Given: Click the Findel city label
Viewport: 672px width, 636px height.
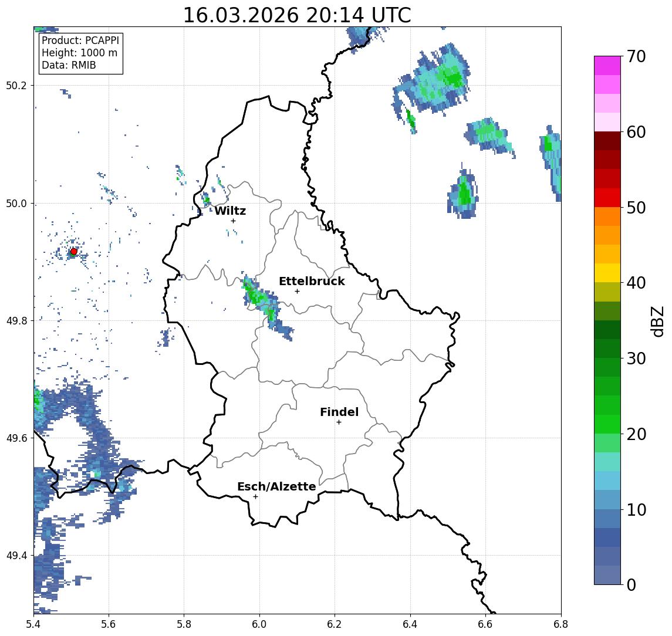Looking at the screenshot, I should point(339,412).
